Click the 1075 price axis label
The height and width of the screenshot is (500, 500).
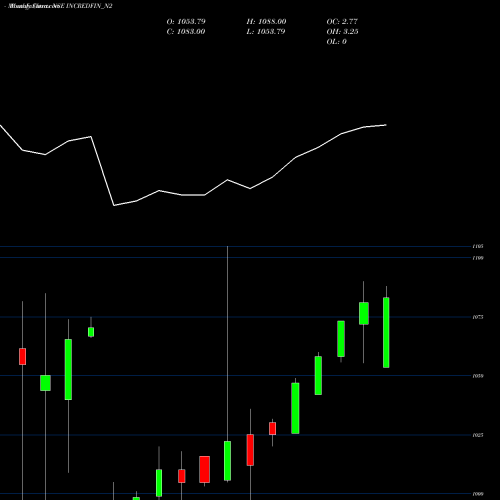point(478,317)
